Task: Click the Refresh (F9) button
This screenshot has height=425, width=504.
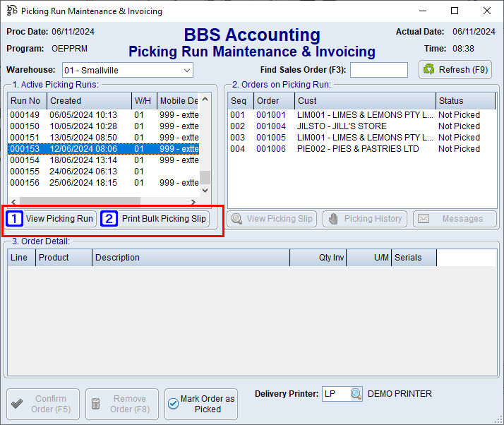Action: [x=455, y=69]
